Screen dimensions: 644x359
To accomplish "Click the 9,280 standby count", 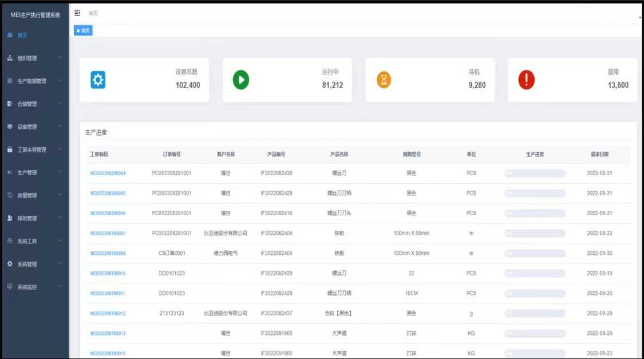I will click(477, 85).
